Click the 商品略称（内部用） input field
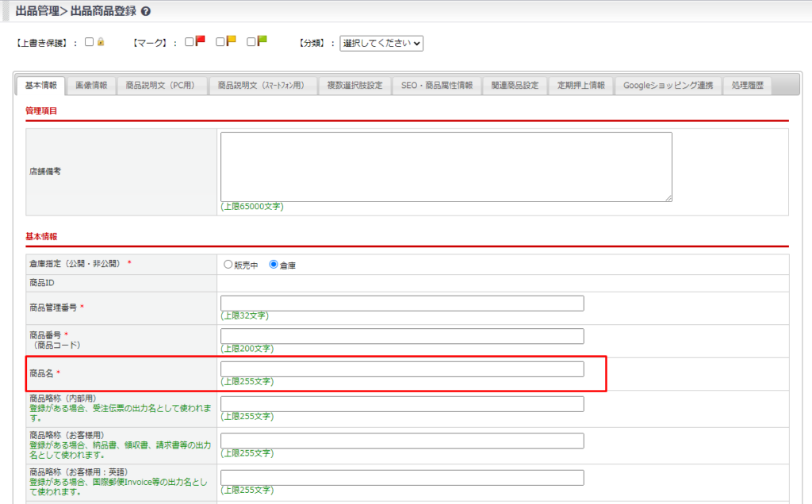 coord(402,404)
